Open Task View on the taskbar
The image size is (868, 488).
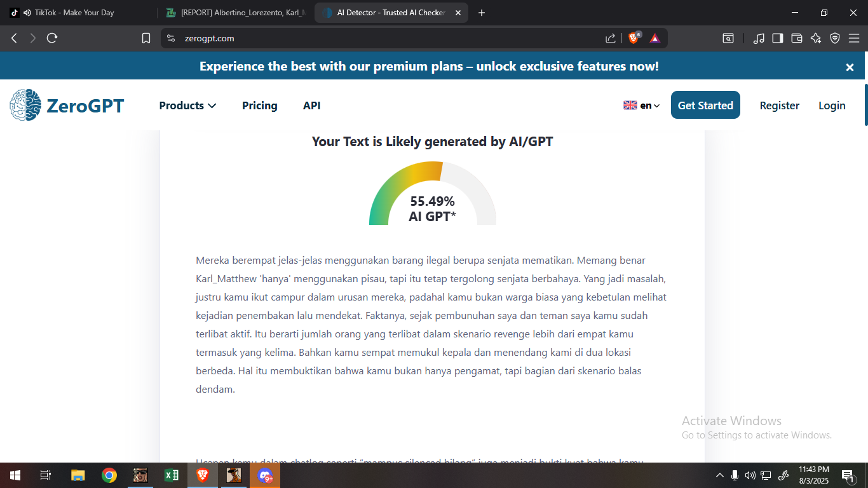(45, 475)
